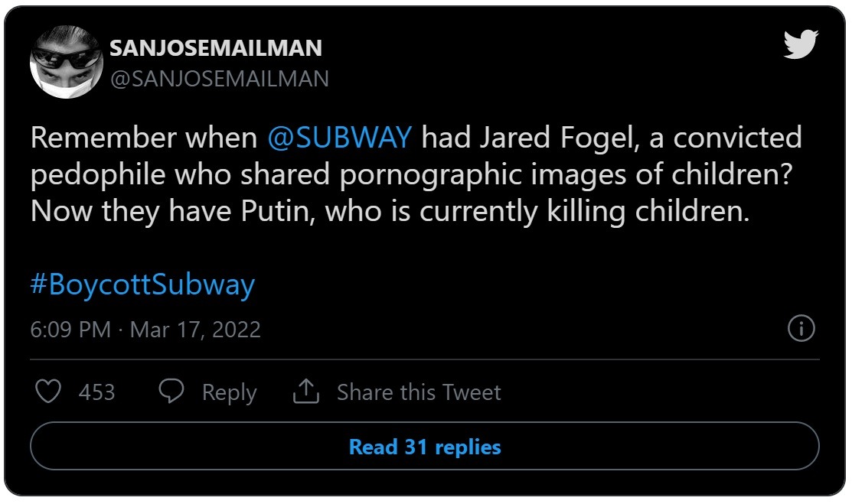Image resolution: width=852 pixels, height=504 pixels.
Task: Click the Reply text label
Action: tap(229, 392)
